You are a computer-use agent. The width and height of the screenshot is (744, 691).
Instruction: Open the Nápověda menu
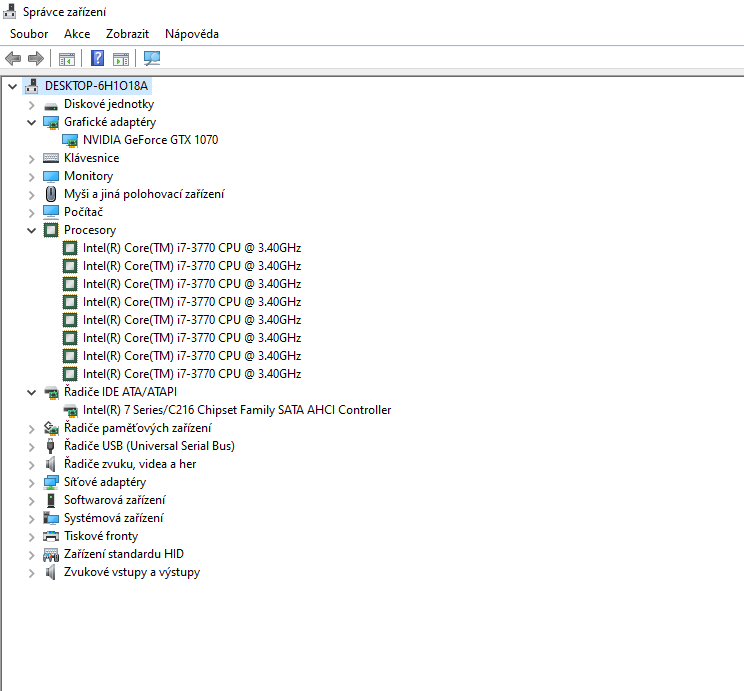point(191,34)
